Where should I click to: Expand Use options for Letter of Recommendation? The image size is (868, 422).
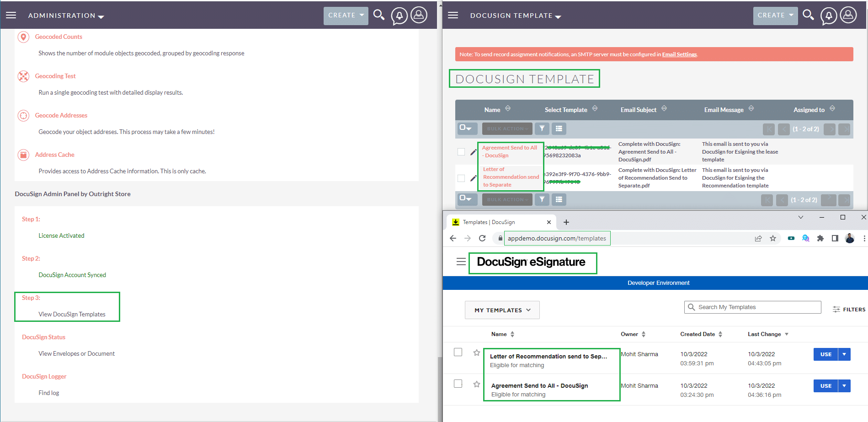tap(844, 354)
